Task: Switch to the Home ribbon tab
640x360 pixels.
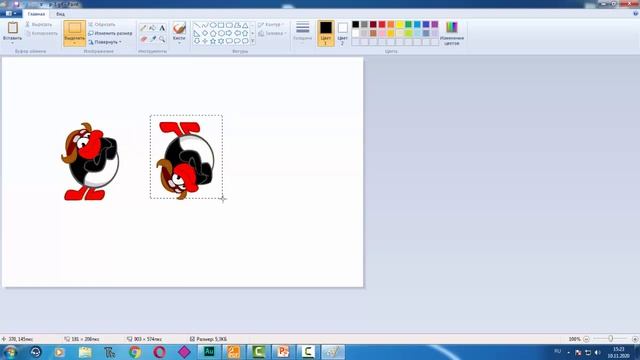Action: click(x=36, y=14)
